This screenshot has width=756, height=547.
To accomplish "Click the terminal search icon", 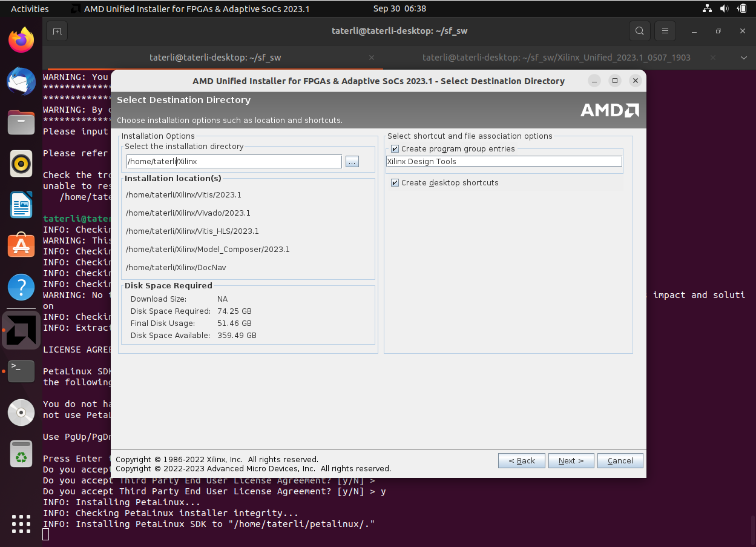I will pos(639,31).
